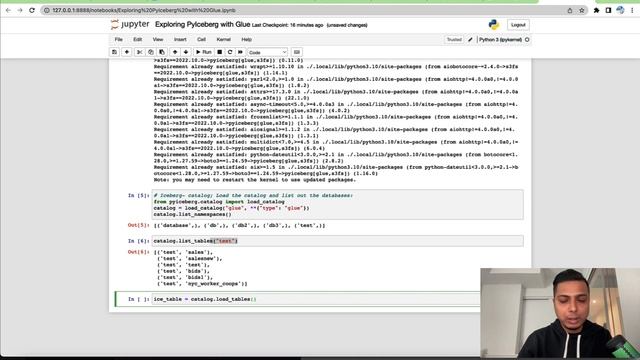Click the Last Checkpoint status text
This screenshot has width=640, height=360.
[287, 25]
